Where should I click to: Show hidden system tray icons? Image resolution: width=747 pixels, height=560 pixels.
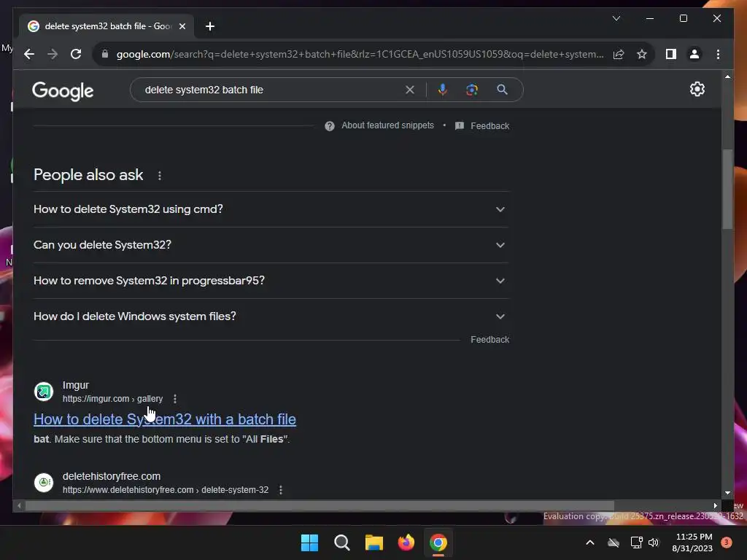pyautogui.click(x=589, y=542)
